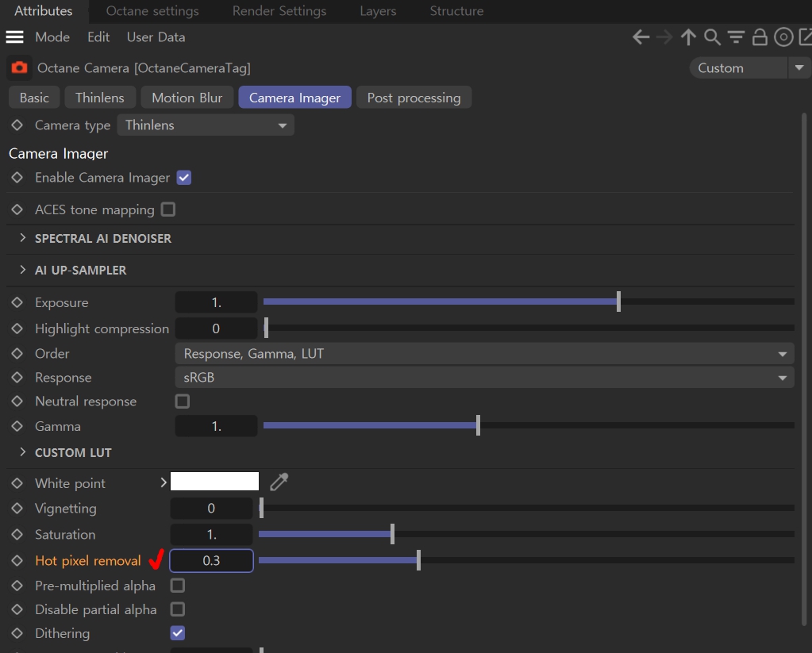Open the Order dropdown
The width and height of the screenshot is (812, 653).
point(484,354)
